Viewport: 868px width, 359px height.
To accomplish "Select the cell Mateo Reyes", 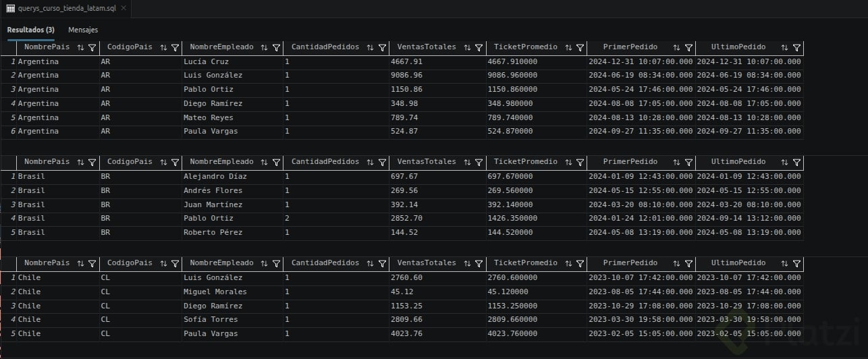I will [232, 117].
